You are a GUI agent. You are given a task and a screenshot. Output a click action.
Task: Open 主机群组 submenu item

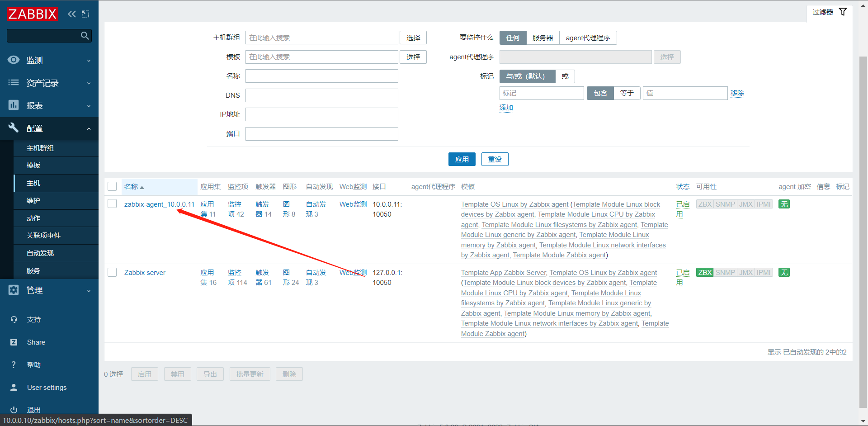(56, 148)
